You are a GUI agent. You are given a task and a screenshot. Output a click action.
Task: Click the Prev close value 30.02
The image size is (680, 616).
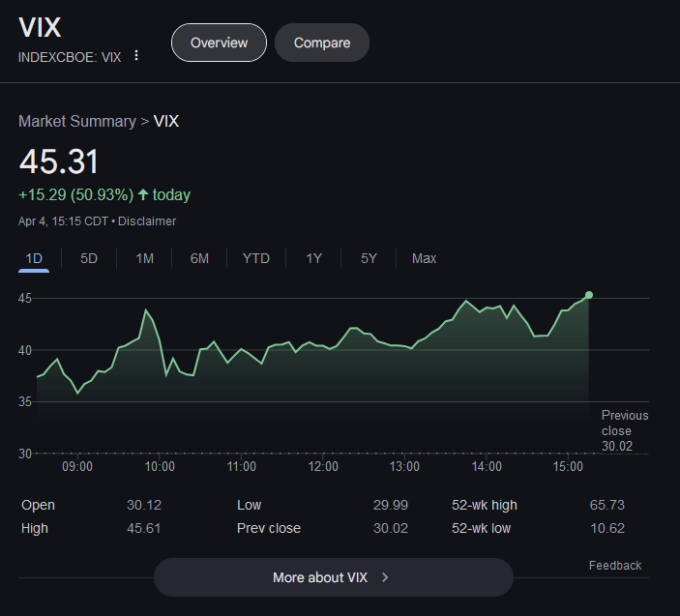pos(391,528)
